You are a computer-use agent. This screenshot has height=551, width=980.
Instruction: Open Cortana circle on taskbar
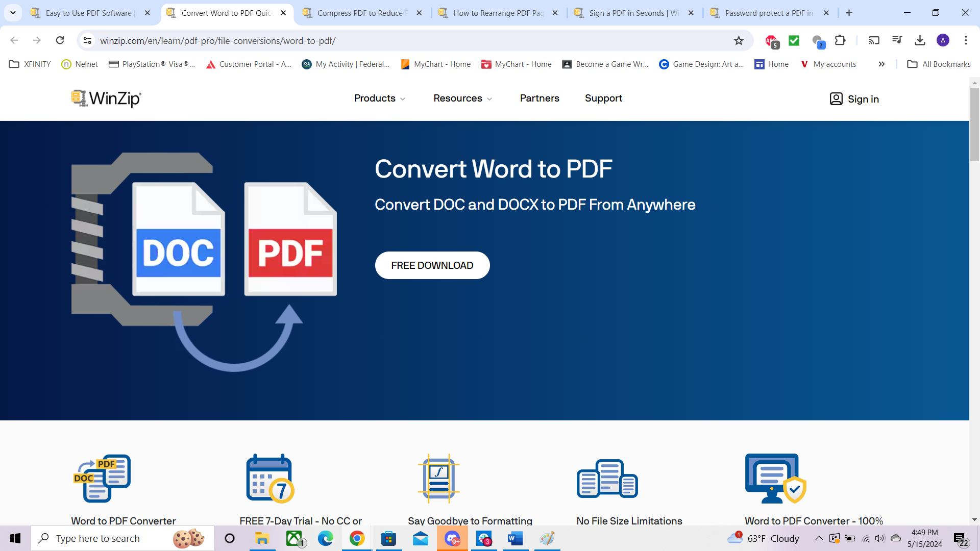[230, 538]
